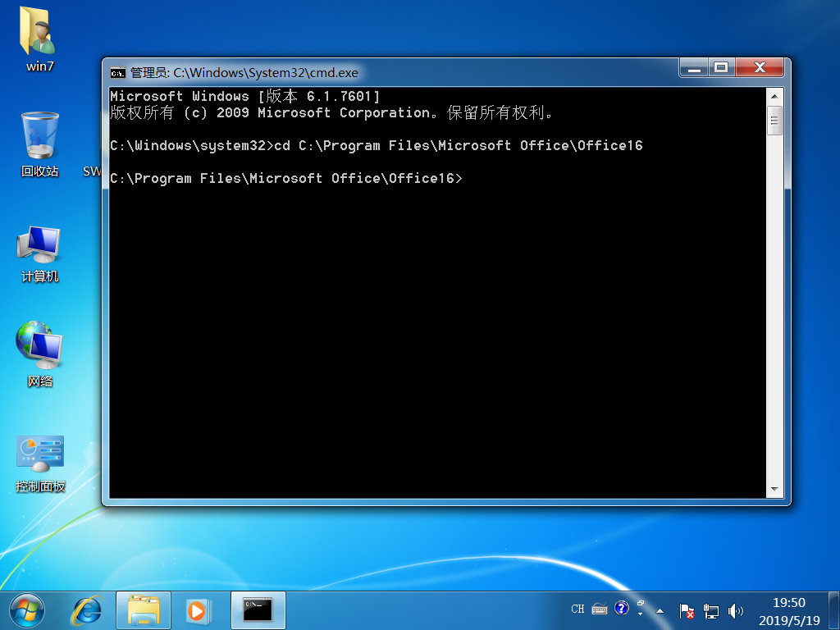The height and width of the screenshot is (630, 840).
Task: Open Windows Media Player from the taskbar
Action: click(199, 610)
